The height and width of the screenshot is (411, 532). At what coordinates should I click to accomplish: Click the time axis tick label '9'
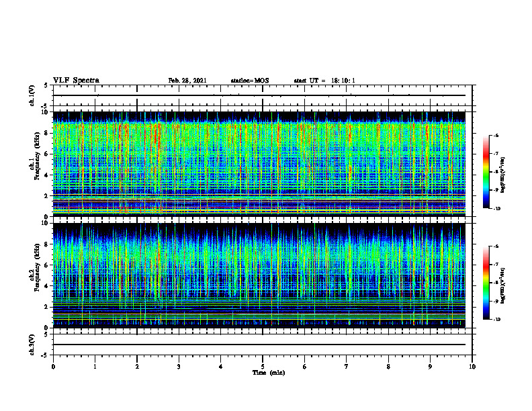tap(430, 367)
